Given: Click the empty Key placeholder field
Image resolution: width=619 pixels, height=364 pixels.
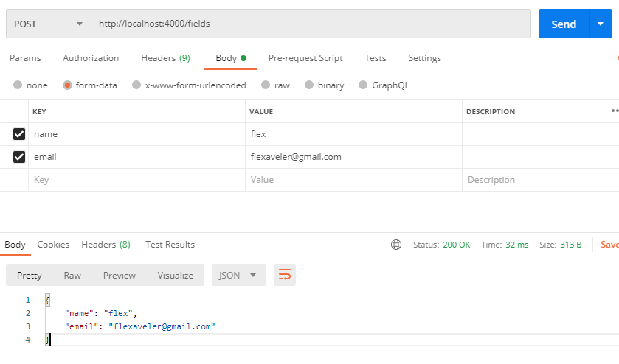Looking at the screenshot, I should click(x=136, y=180).
